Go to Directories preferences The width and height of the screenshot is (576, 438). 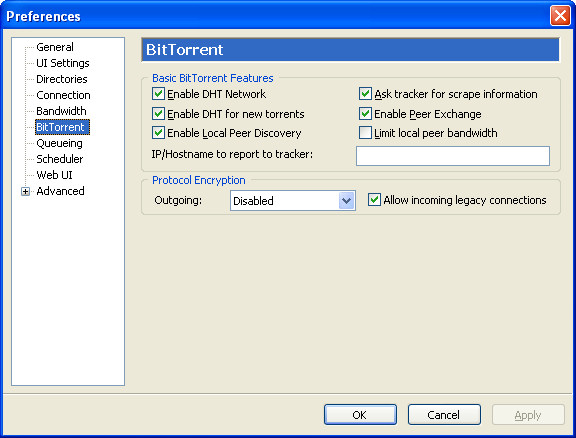[62, 79]
